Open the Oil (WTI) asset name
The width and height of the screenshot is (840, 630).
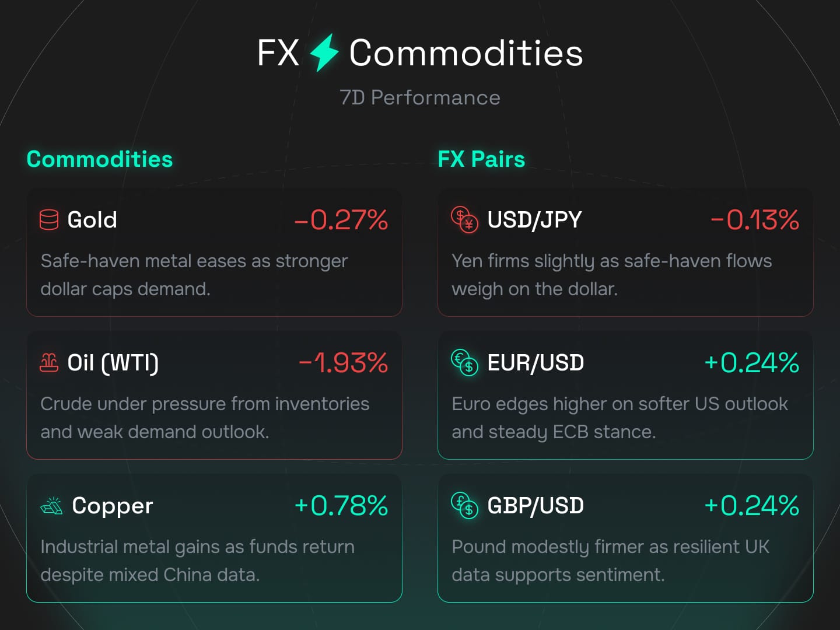tap(113, 363)
